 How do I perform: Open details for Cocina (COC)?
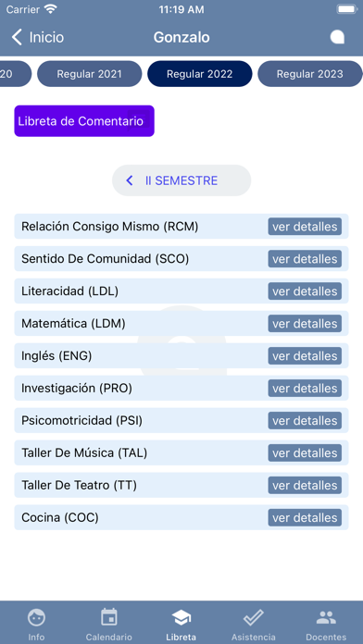[x=305, y=517]
